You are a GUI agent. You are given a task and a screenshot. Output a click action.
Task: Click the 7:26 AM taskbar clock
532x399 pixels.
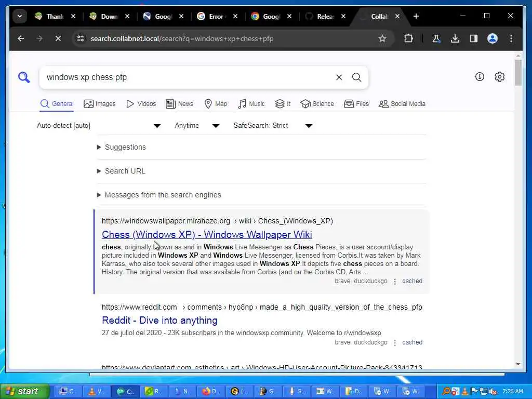coord(513,391)
